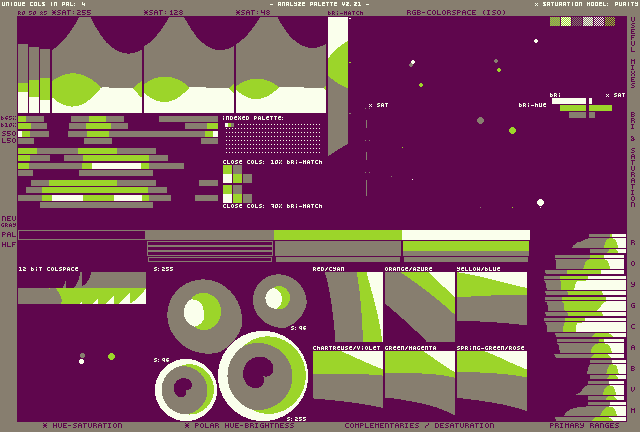This screenshot has height=432, width=640.
Task: Click the "SATURATION MODEL: PURITY" label
Action: (591, 4)
